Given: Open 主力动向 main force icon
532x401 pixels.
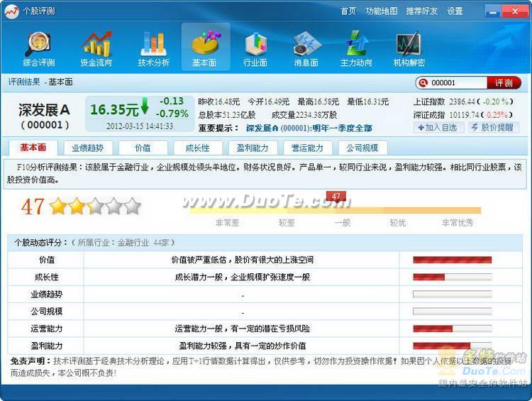Looking at the screenshot, I should tap(356, 48).
